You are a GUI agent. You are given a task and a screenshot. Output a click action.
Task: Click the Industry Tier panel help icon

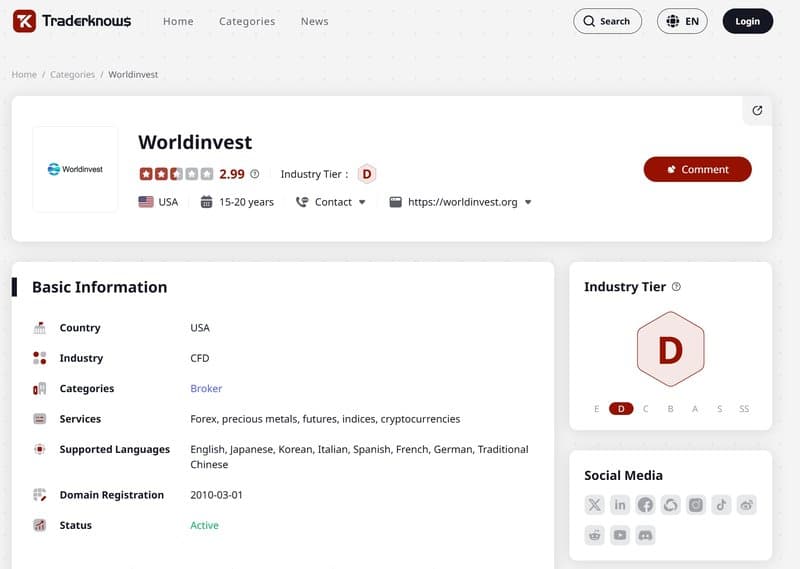677,287
